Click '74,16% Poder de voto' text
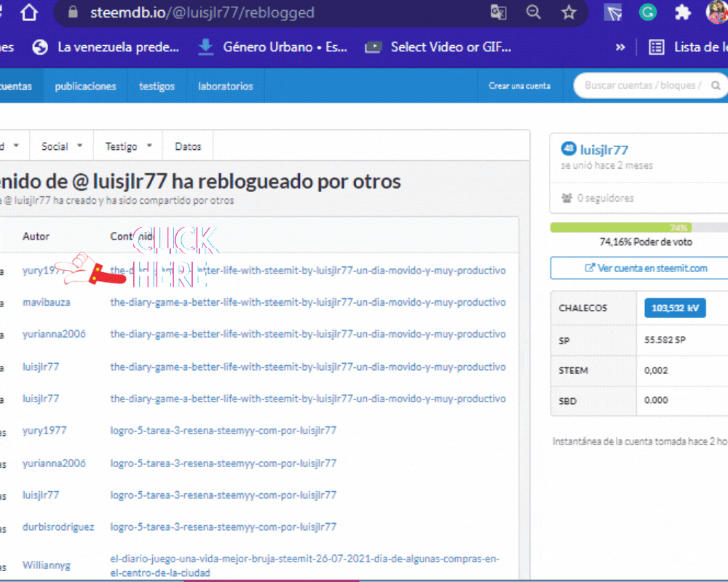Viewport: 728px width, 582px height. (x=646, y=242)
